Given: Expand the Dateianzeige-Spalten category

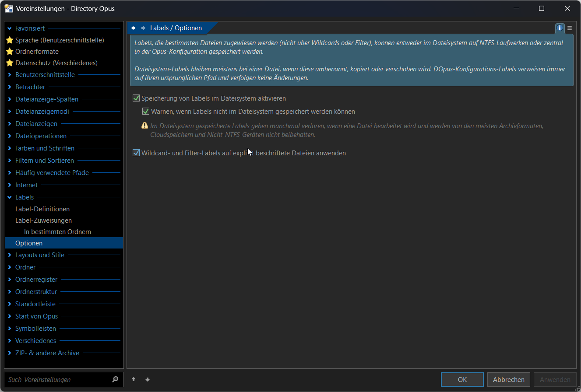Looking at the screenshot, I should [x=10, y=99].
